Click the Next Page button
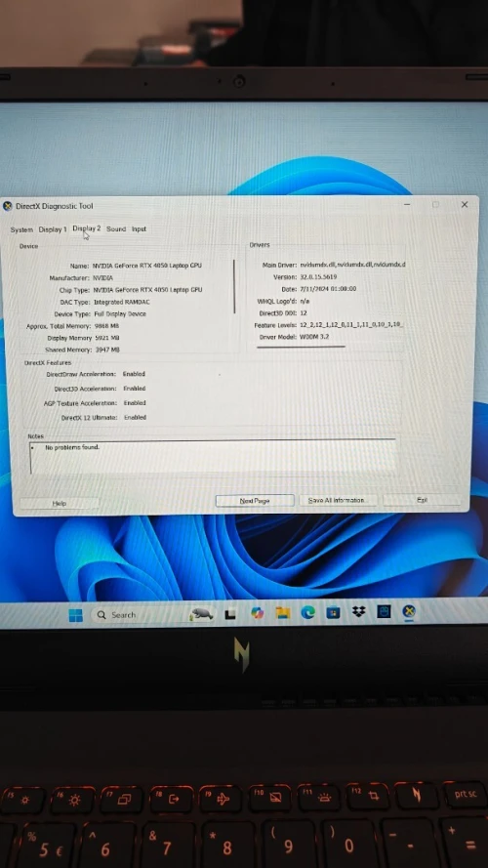The height and width of the screenshot is (868, 488). pyautogui.click(x=255, y=501)
